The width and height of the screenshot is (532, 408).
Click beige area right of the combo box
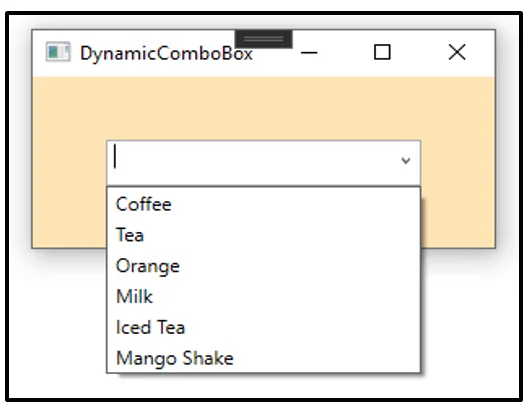point(458,163)
